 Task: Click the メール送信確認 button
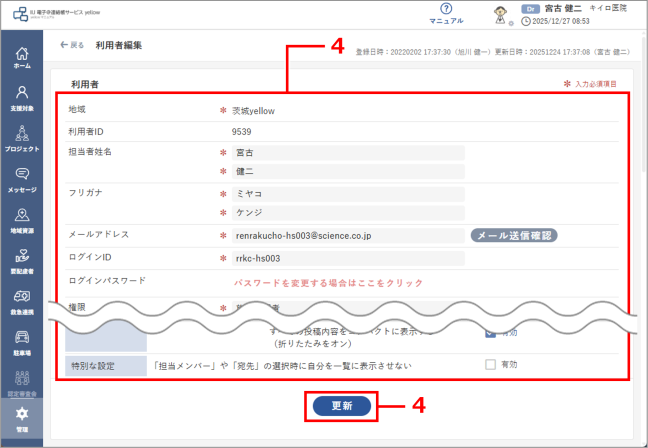pyautogui.click(x=513, y=236)
